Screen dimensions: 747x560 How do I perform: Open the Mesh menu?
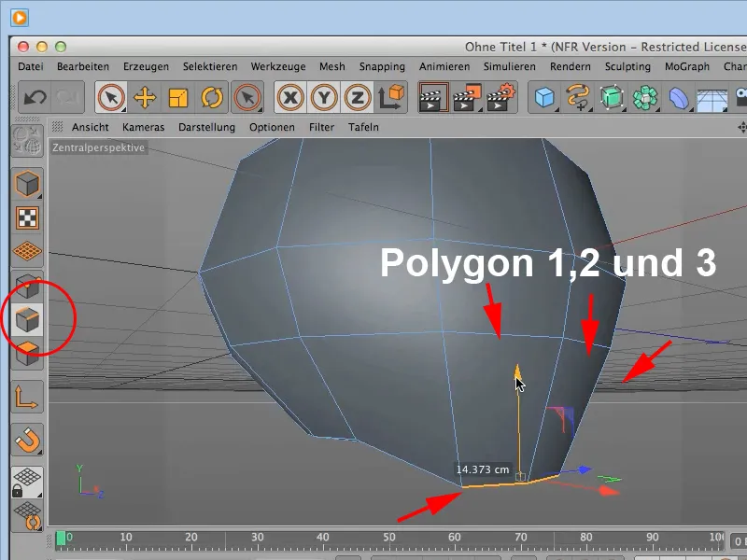click(x=331, y=67)
